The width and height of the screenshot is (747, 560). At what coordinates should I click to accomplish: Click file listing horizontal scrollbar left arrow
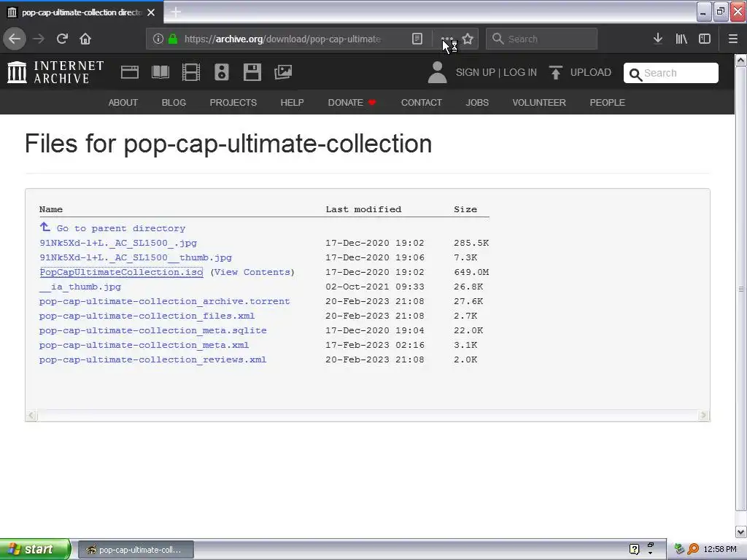click(31, 415)
